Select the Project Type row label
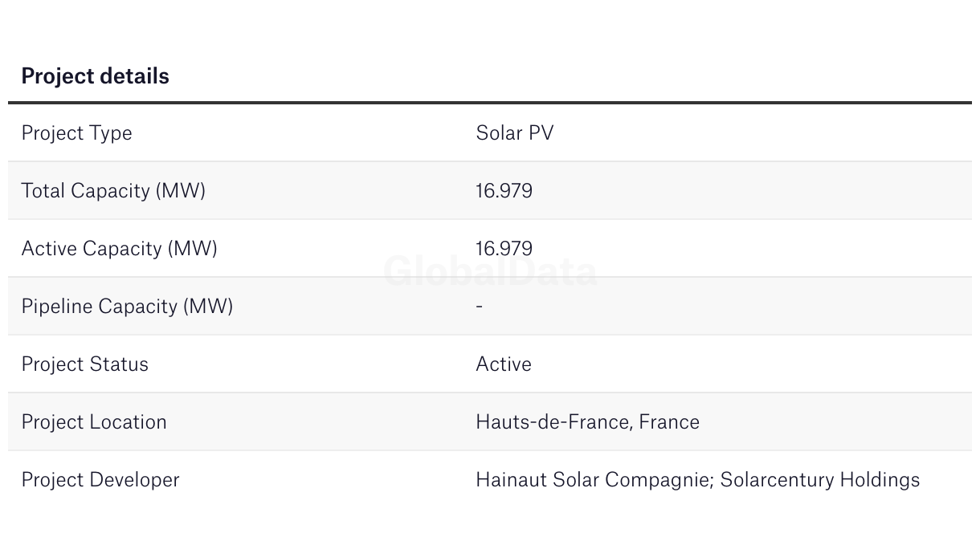980x541 pixels. pyautogui.click(x=76, y=133)
